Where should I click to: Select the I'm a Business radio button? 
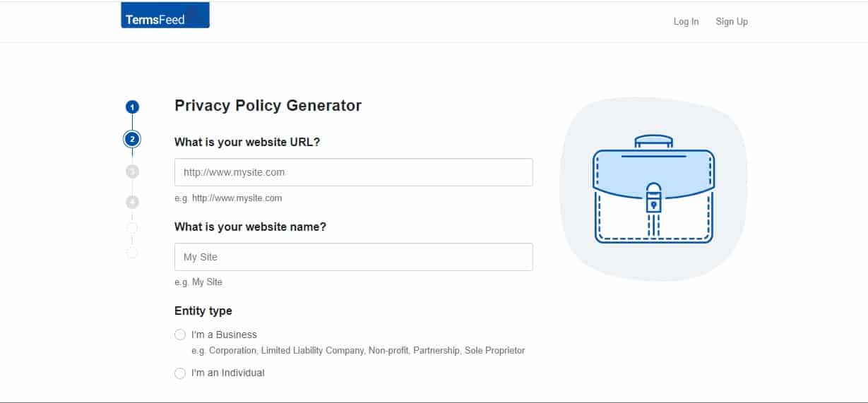click(180, 335)
